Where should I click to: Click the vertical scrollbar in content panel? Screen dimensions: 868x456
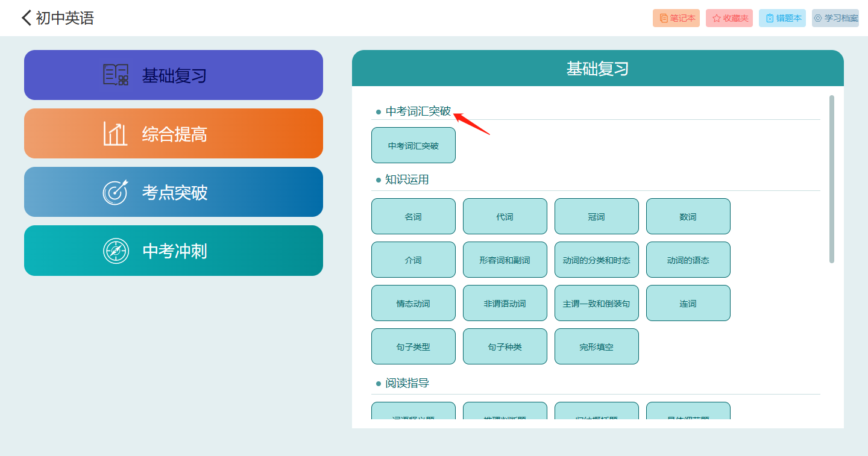(832, 180)
